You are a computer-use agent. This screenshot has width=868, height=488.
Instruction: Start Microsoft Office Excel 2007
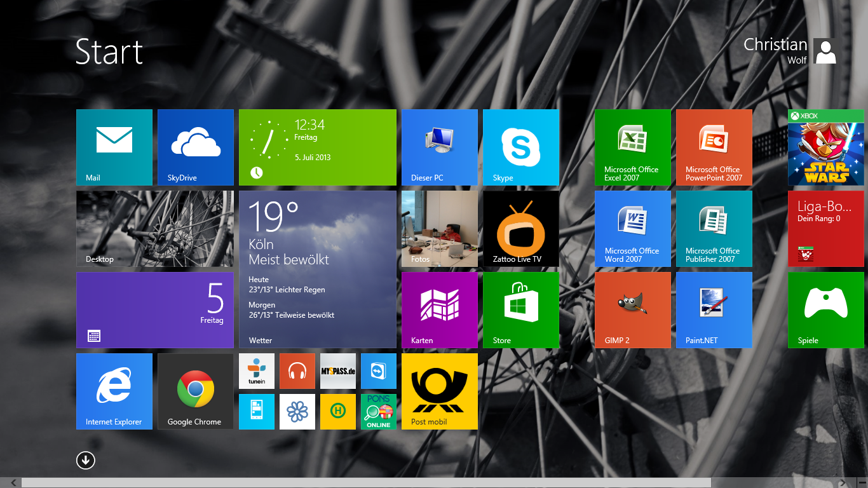(x=633, y=147)
